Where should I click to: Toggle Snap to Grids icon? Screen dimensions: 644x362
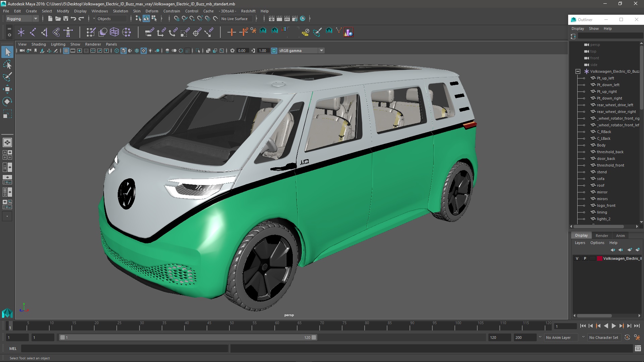[x=176, y=19]
